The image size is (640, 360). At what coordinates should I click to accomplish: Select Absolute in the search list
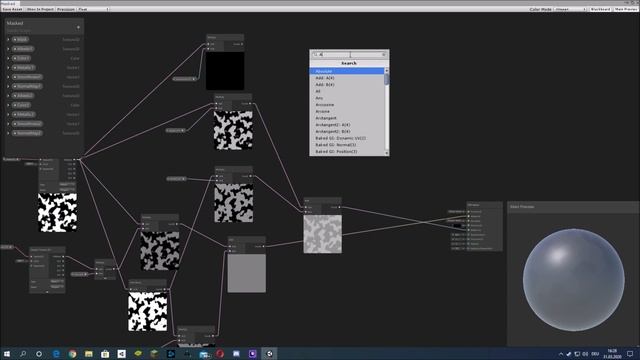347,71
